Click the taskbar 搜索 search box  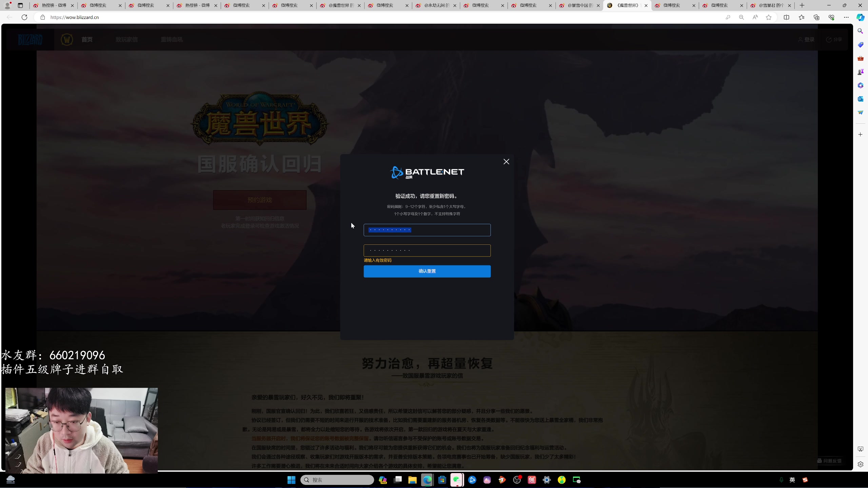(337, 480)
